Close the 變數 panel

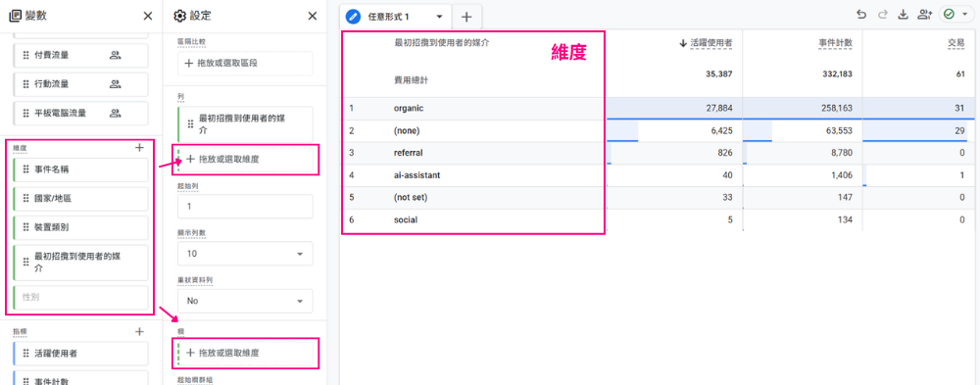(148, 17)
